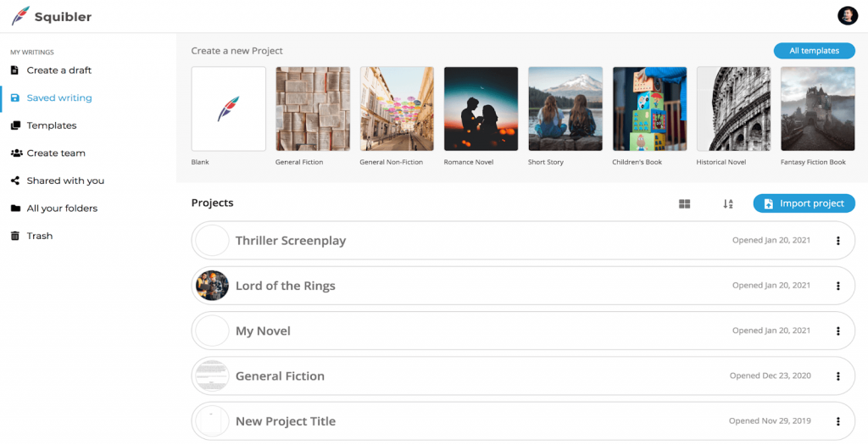868x445 pixels.
Task: Click the Squibler feather logo
Action: click(20, 15)
